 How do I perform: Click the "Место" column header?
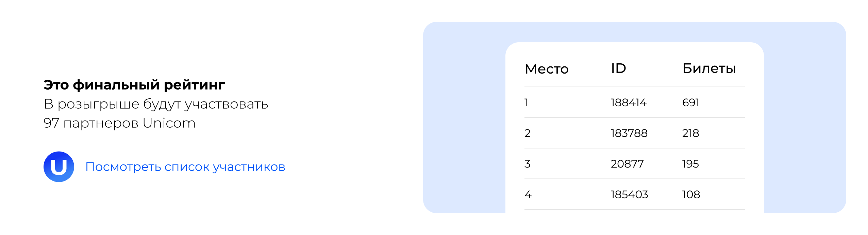[547, 69]
